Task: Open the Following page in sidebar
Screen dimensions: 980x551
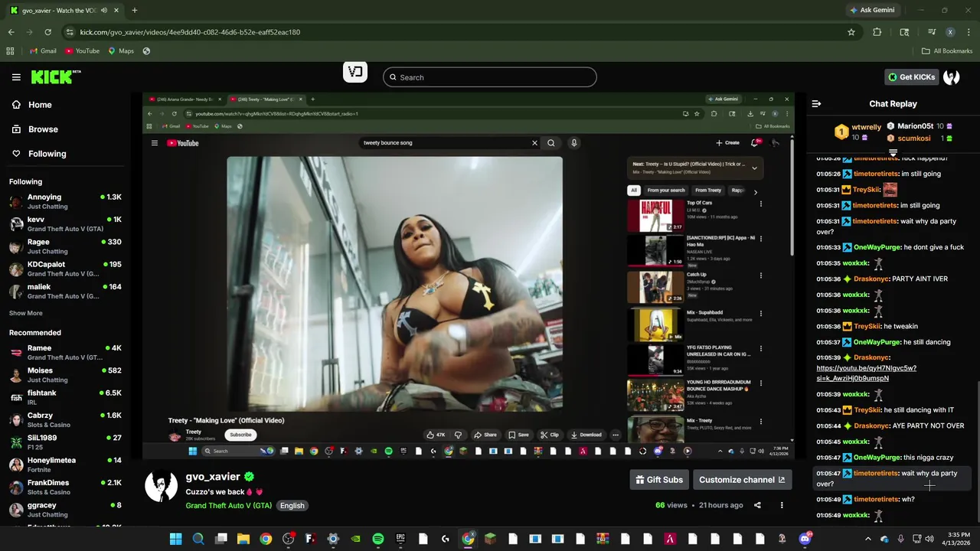Action: [39, 154]
